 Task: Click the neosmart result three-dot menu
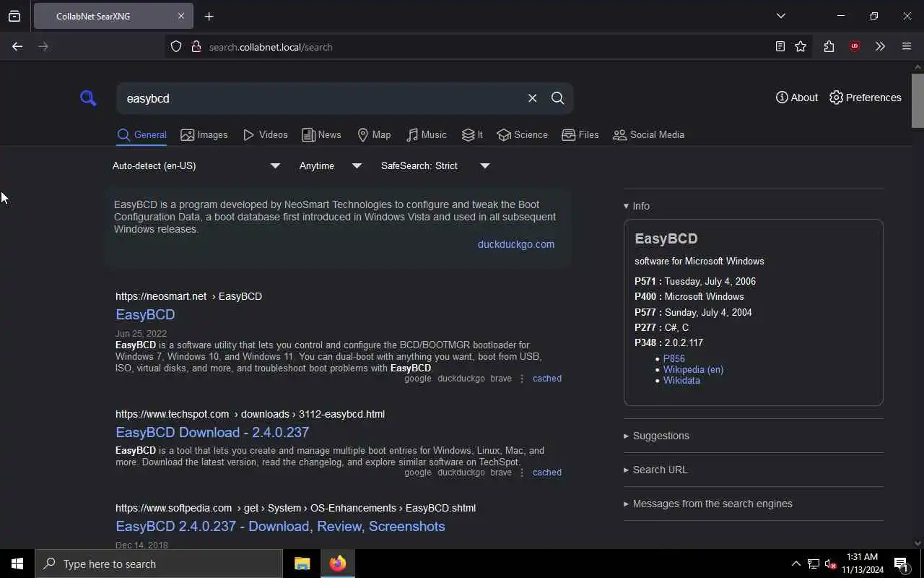[x=522, y=379]
